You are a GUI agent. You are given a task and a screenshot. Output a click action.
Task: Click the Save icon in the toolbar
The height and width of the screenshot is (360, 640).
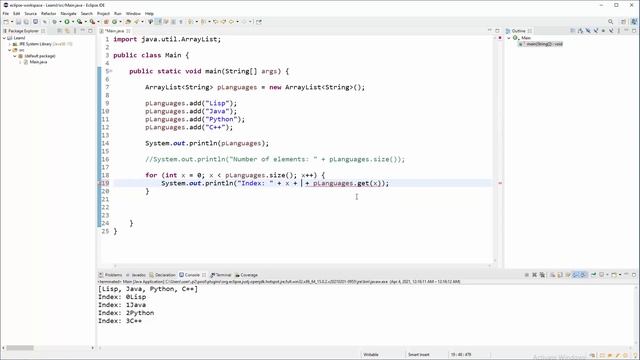(18, 22)
